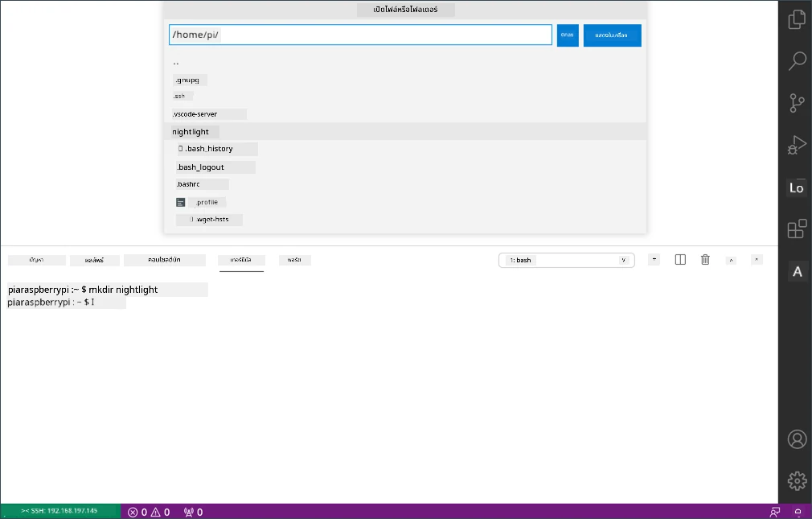Open the Explorer view in the activity bar

click(797, 19)
